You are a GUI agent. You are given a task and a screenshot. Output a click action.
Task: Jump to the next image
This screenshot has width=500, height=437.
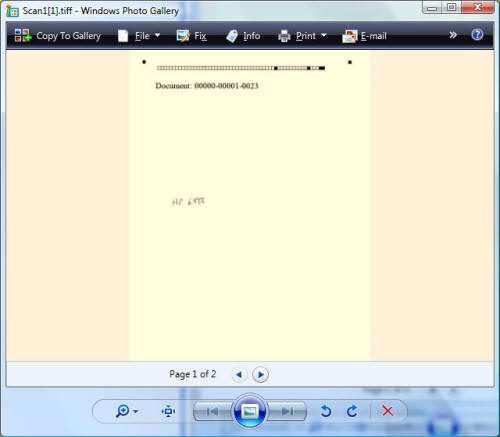click(x=287, y=411)
